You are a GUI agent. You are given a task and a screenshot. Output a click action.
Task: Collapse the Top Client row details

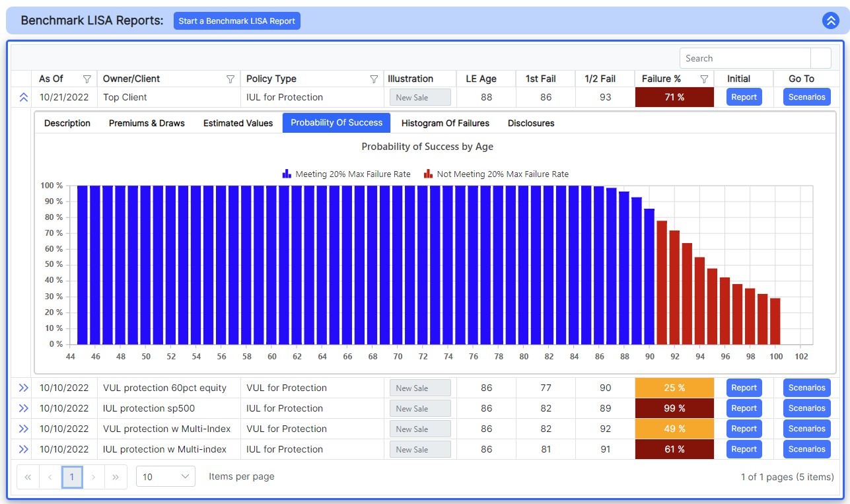(23, 97)
